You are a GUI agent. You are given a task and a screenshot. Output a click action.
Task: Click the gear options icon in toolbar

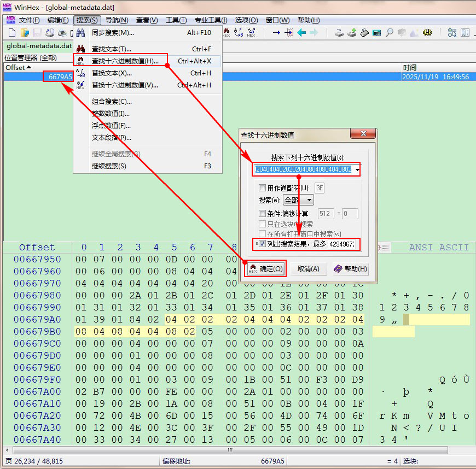(427, 33)
